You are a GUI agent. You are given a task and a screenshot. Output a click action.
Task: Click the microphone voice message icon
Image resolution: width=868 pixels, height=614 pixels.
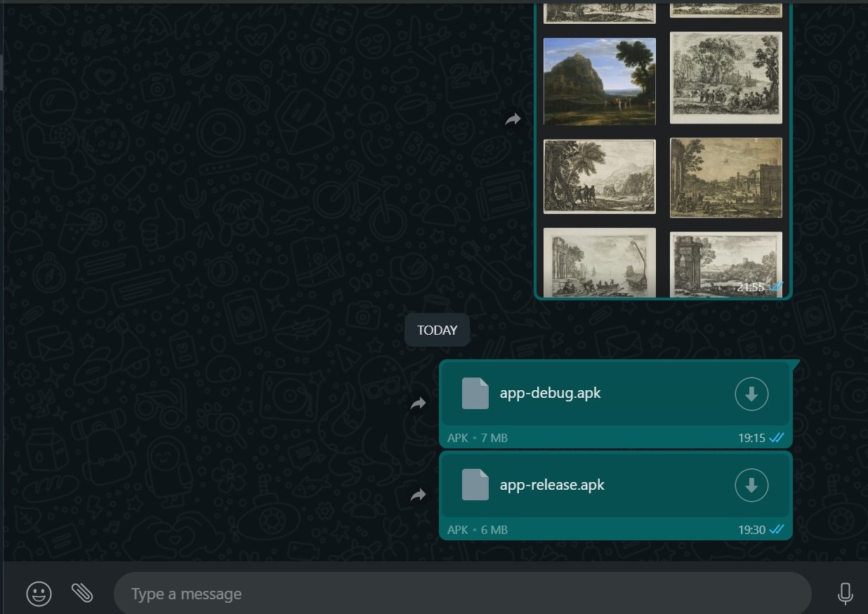846,594
